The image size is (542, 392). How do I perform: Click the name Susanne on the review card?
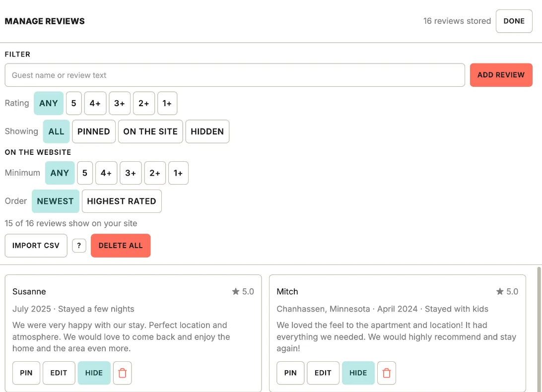pyautogui.click(x=29, y=292)
